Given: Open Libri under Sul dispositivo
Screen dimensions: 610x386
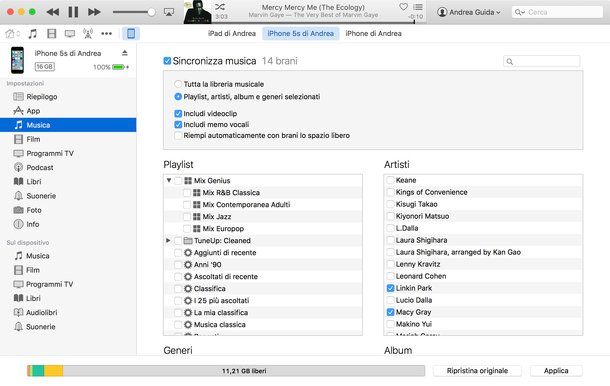Looking at the screenshot, I should [68, 298].
